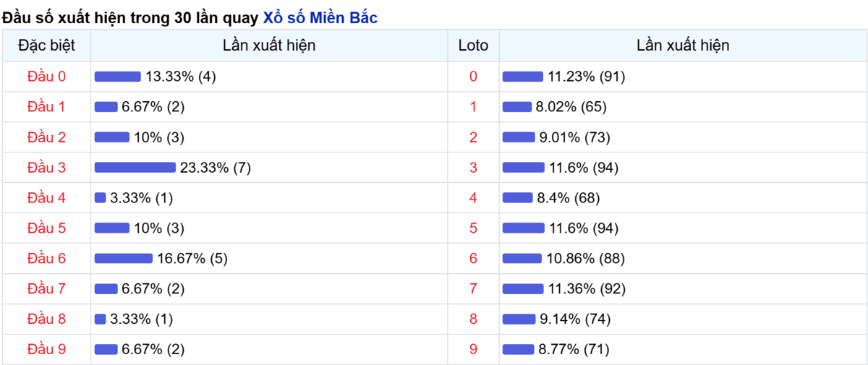The width and height of the screenshot is (868, 365).
Task: Select Loto number 0 label
Action: [x=474, y=77]
